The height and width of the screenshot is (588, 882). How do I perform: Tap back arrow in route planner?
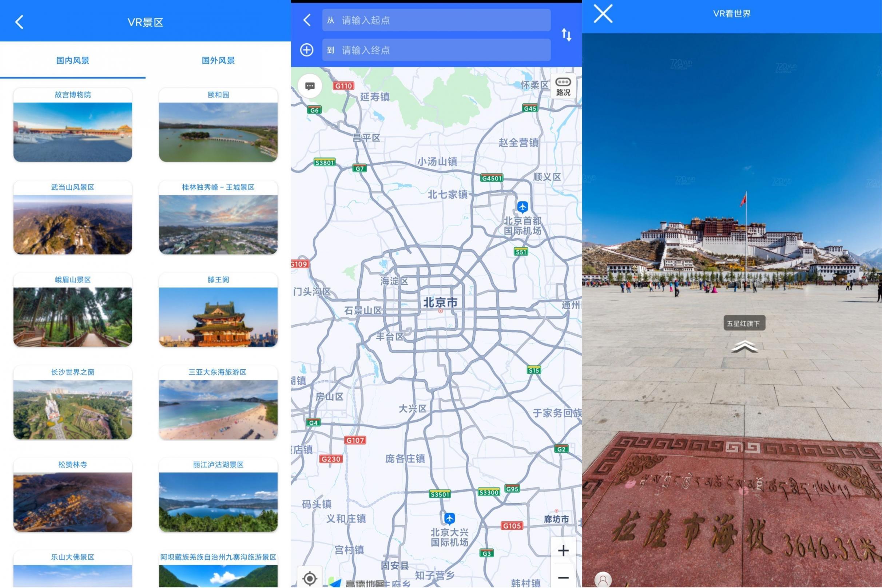[x=307, y=20]
